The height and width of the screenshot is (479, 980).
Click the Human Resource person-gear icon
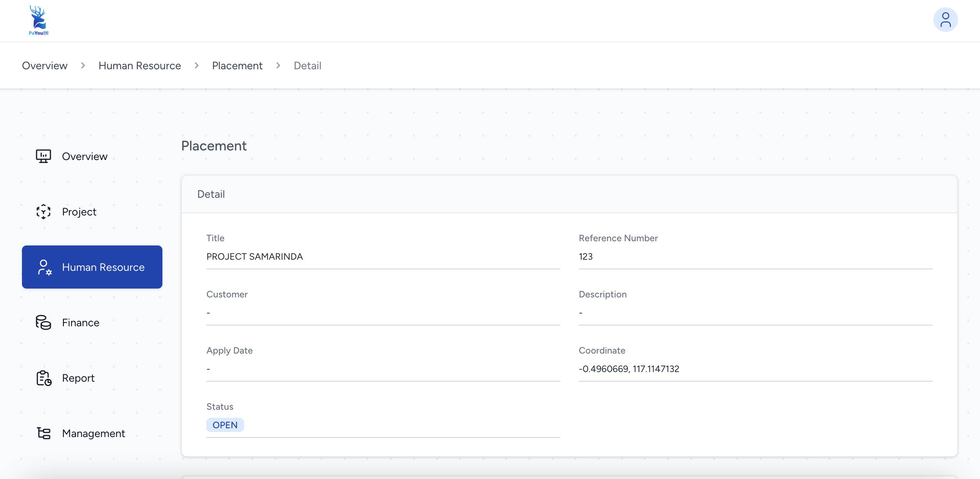click(x=44, y=267)
